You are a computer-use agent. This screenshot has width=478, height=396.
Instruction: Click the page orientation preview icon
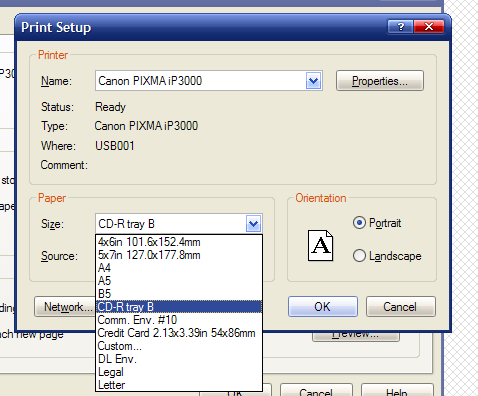point(320,245)
